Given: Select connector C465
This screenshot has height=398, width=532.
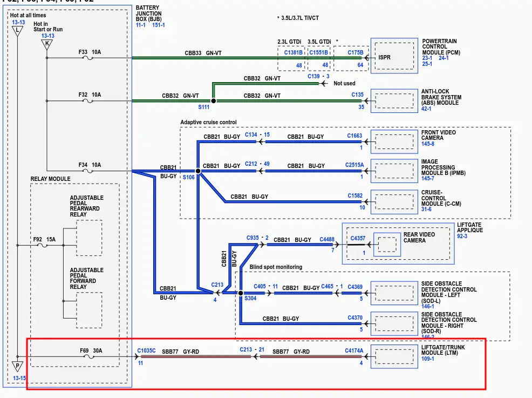Looking at the screenshot, I should (x=327, y=287).
